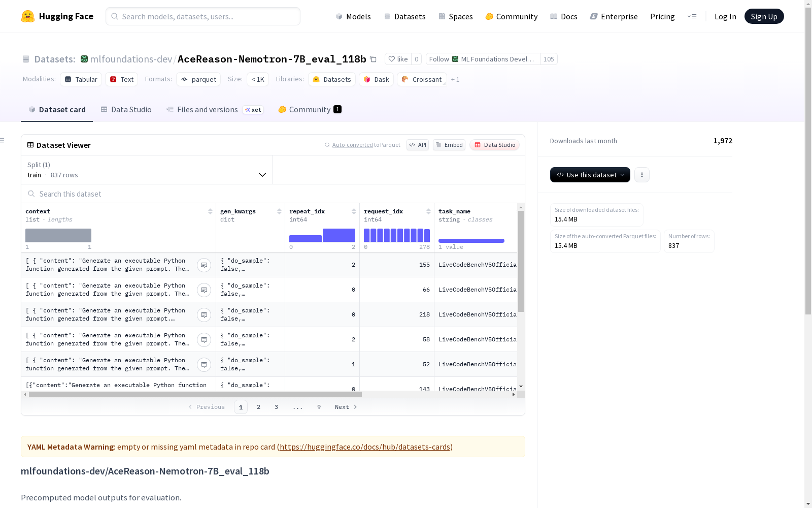Follow ML Foundations Development
Screen dimensions: 812x508
pos(483,59)
